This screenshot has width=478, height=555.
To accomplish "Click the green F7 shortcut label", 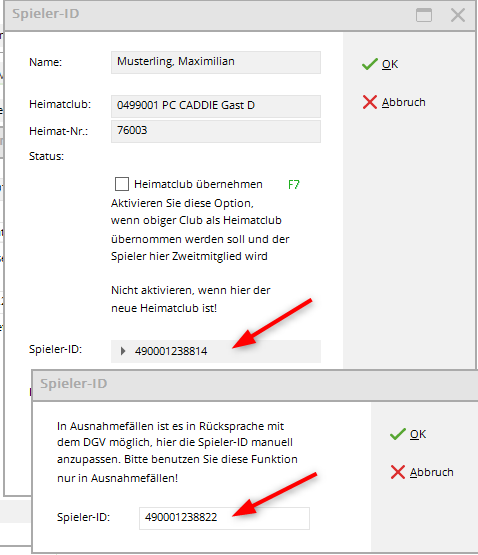I will coord(294,184).
